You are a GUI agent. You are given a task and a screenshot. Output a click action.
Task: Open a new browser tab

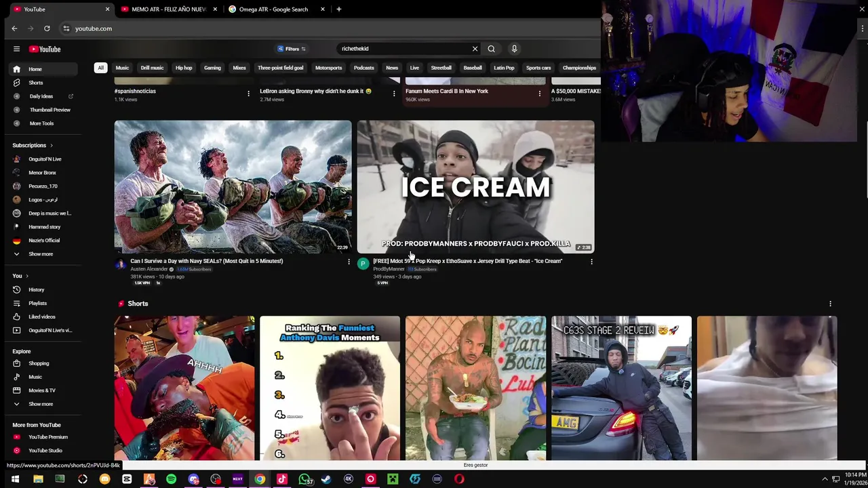tap(338, 9)
